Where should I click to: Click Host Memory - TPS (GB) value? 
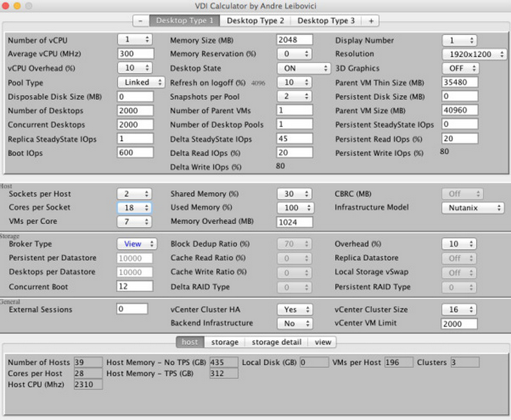[224, 374]
